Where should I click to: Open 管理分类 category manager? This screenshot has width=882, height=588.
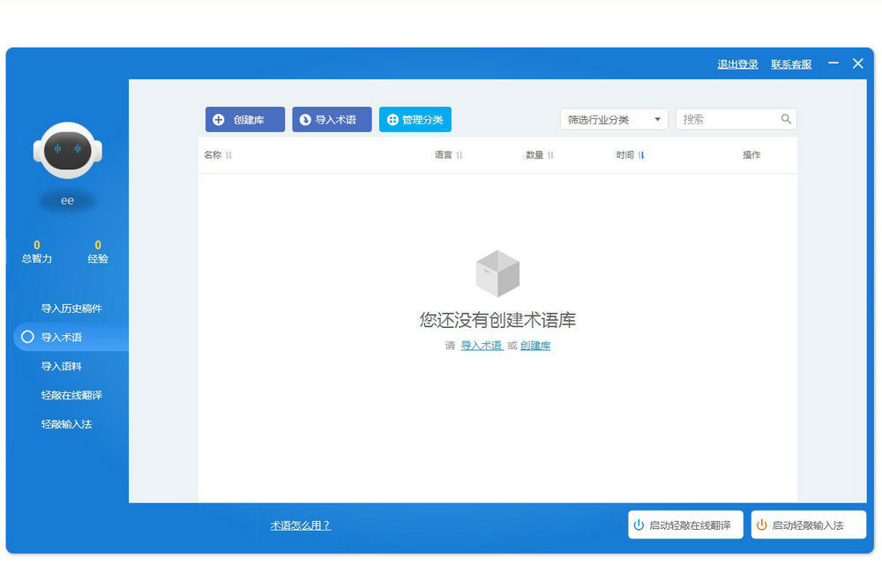click(x=415, y=120)
